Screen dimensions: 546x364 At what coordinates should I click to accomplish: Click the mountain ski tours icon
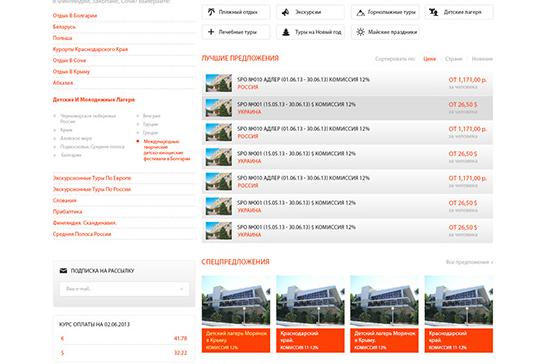coord(360,13)
